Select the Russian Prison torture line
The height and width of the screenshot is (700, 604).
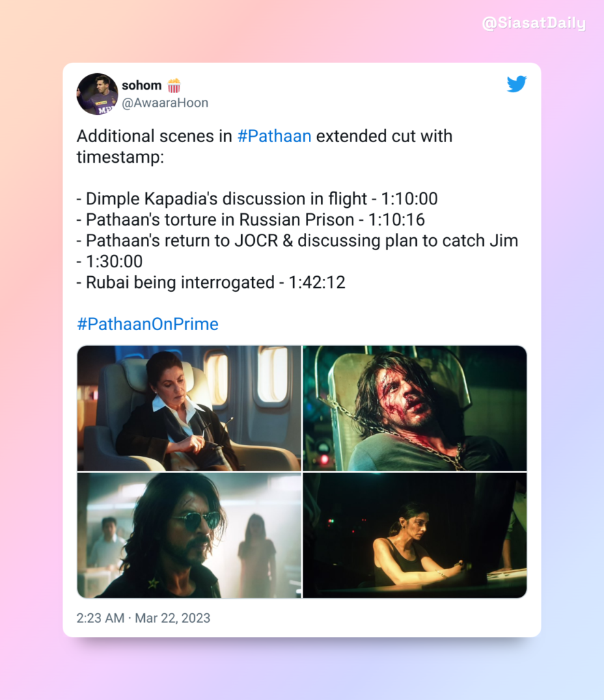point(251,219)
